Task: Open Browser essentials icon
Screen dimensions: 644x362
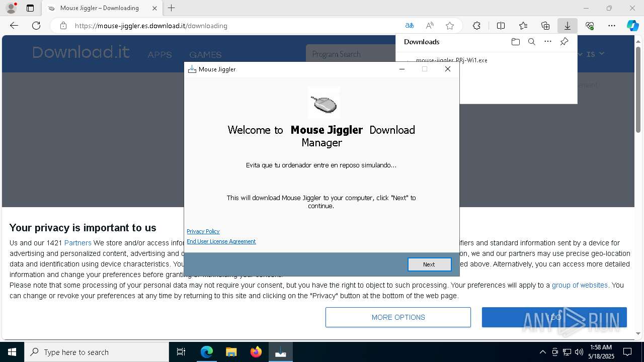Action: pos(590,26)
